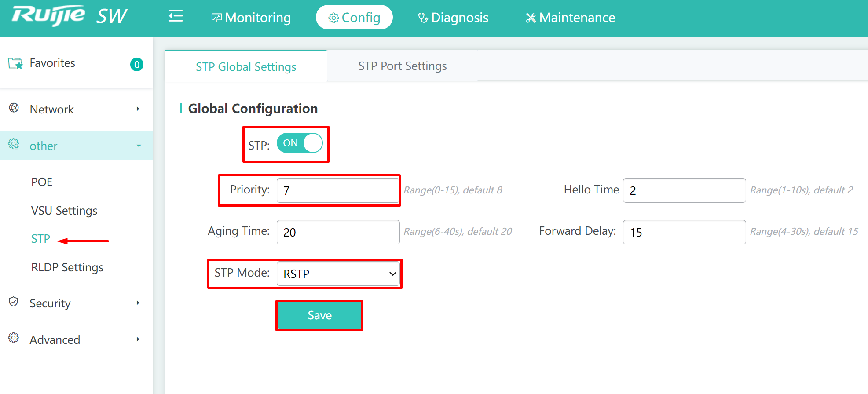This screenshot has height=394, width=868.
Task: Open the Diagnosis top menu
Action: coord(453,18)
